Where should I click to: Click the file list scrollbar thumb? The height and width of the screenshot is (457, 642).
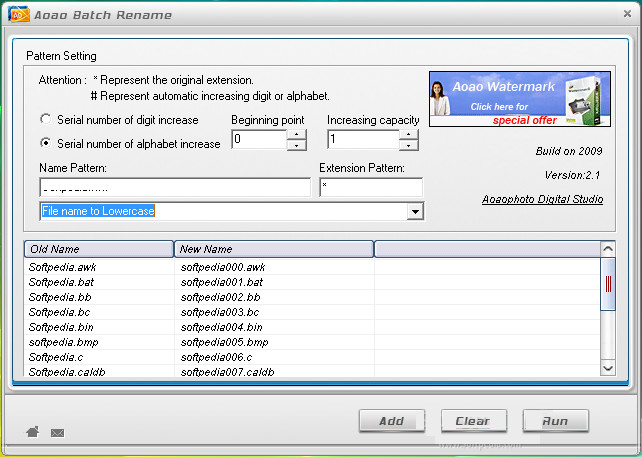pos(608,284)
